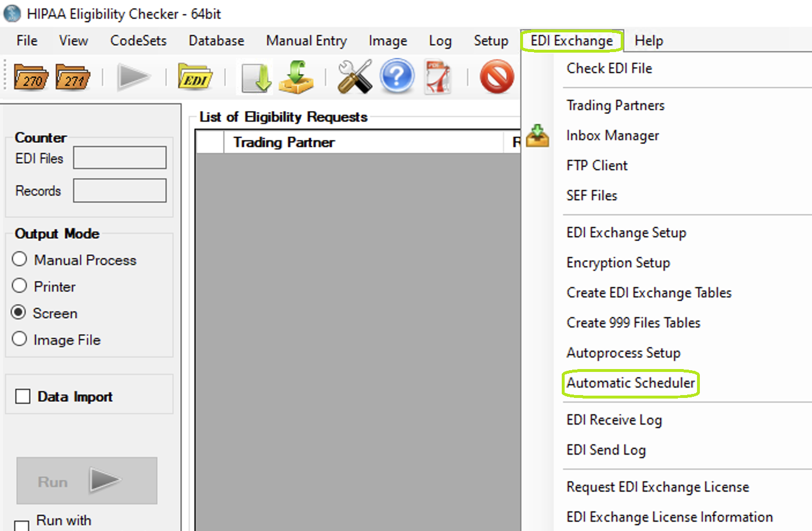Click the HIPAA Eligibility Checker title bar icon
812x531 pixels.
pos(12,13)
